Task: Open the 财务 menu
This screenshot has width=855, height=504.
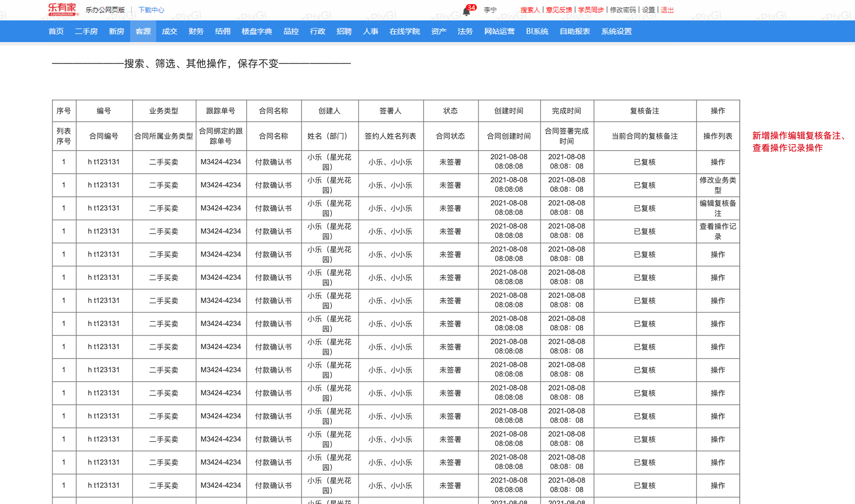Action: pyautogui.click(x=196, y=31)
